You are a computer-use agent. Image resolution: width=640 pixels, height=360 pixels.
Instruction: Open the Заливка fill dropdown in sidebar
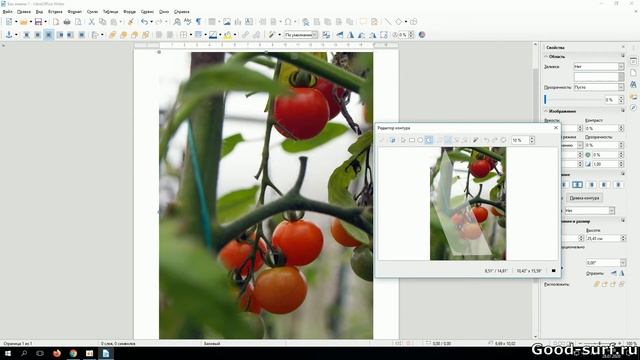(599, 66)
